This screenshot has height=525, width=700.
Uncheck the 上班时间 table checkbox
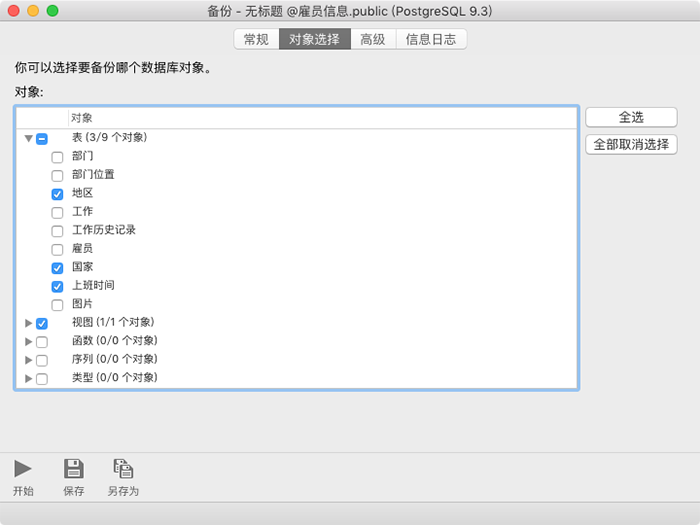[x=57, y=287]
